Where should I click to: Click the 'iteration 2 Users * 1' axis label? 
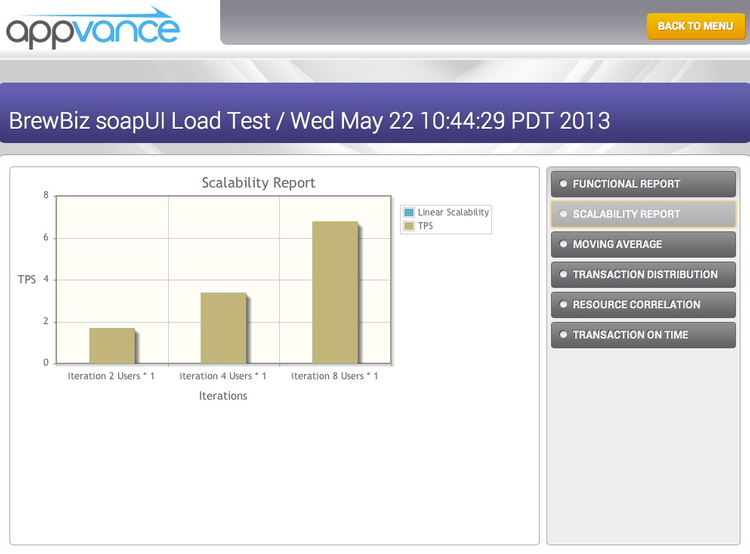(111, 376)
